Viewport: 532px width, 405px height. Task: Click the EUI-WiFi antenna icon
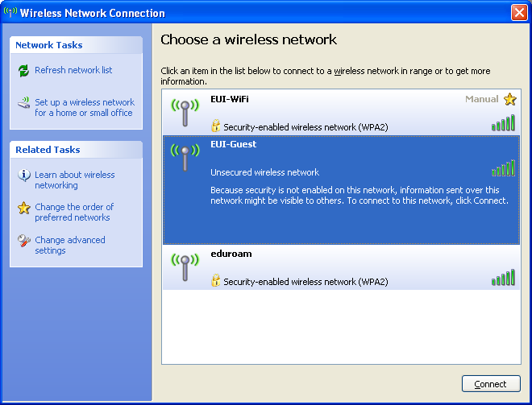[185, 111]
